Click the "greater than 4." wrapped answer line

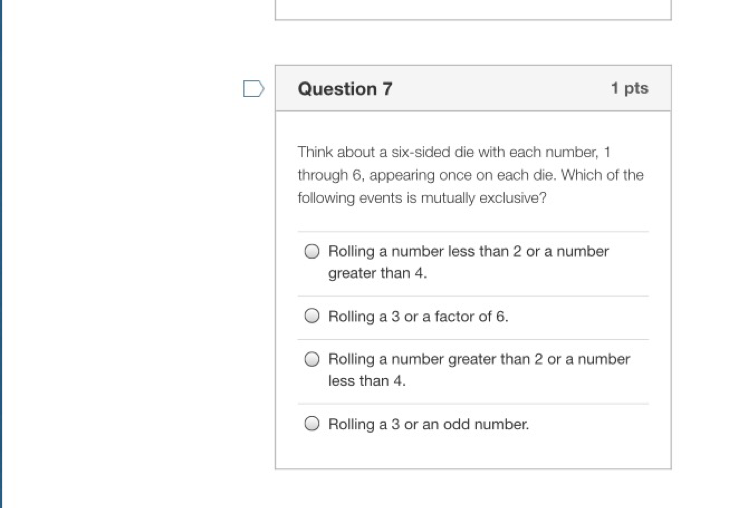pos(377,273)
